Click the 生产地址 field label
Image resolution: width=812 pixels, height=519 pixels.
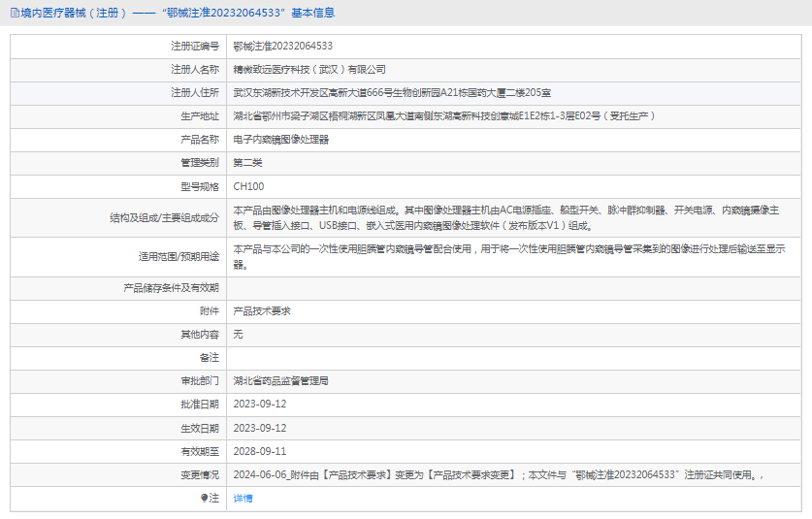point(200,116)
